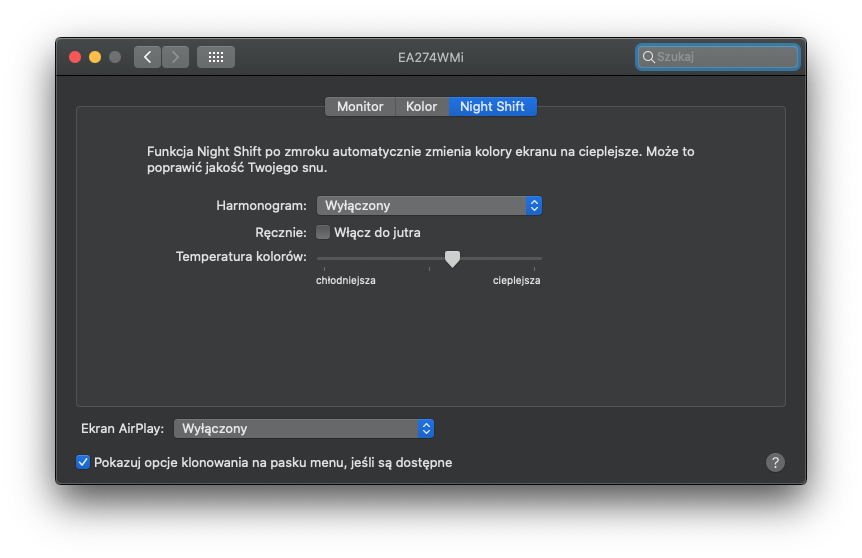Click the Szukaj search field
862x558 pixels.
725,57
